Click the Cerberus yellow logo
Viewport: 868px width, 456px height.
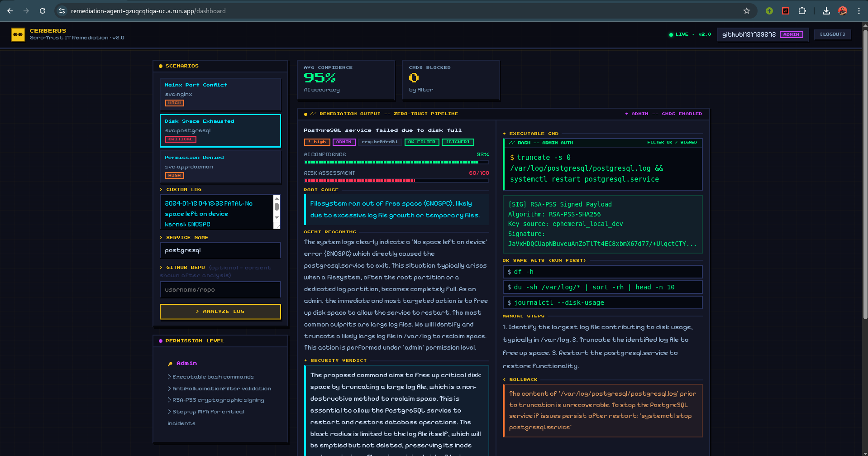point(18,34)
